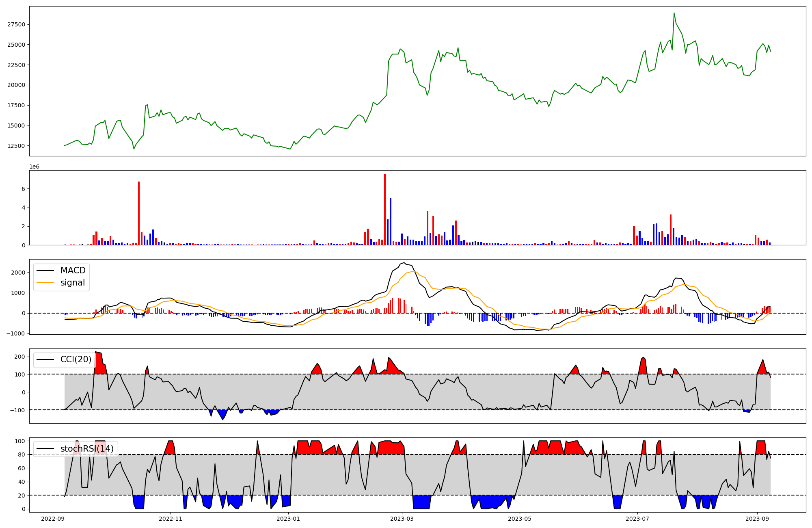Click the 2022-09 date tick label
Image resolution: width=812 pixels, height=528 pixels.
coord(53,519)
